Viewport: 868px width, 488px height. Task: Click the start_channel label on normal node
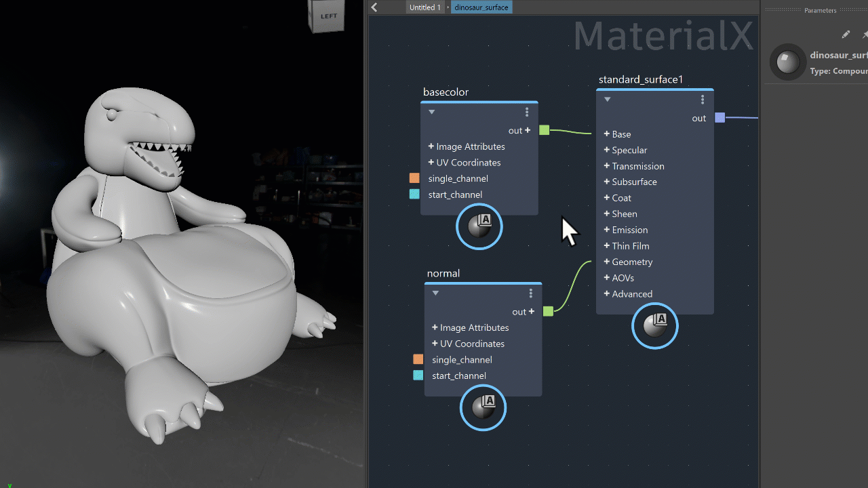pos(459,375)
